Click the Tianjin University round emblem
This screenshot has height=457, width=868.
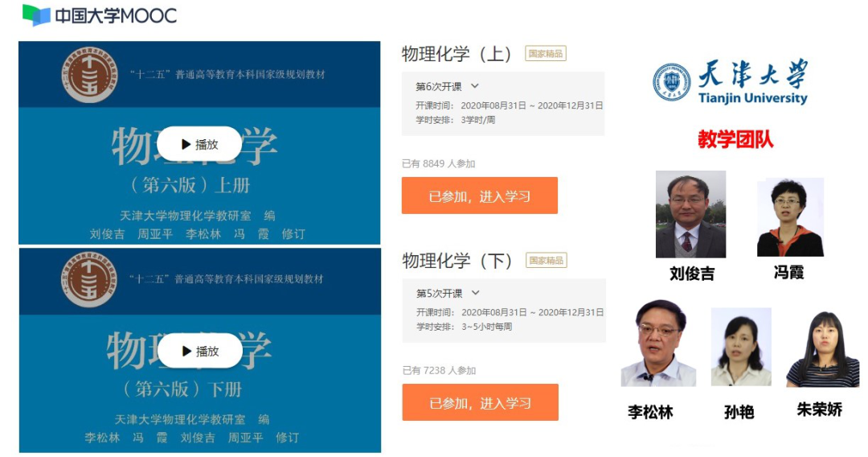pyautogui.click(x=671, y=82)
